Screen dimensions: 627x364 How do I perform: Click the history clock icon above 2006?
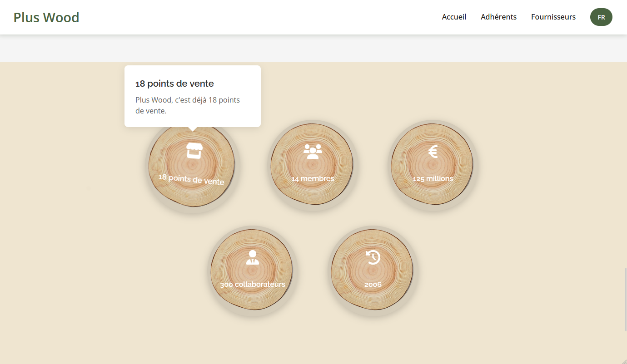[373, 257]
